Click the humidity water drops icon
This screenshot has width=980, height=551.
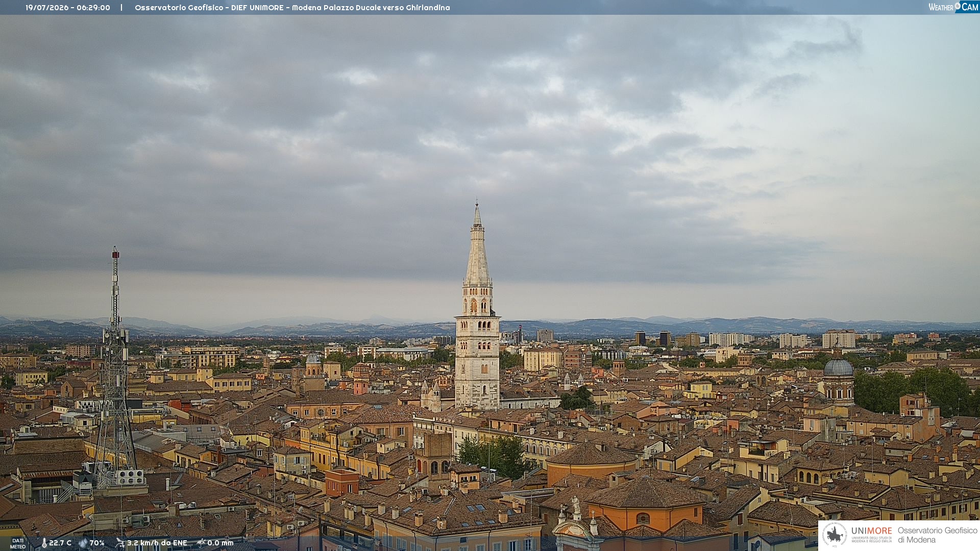pos(83,543)
